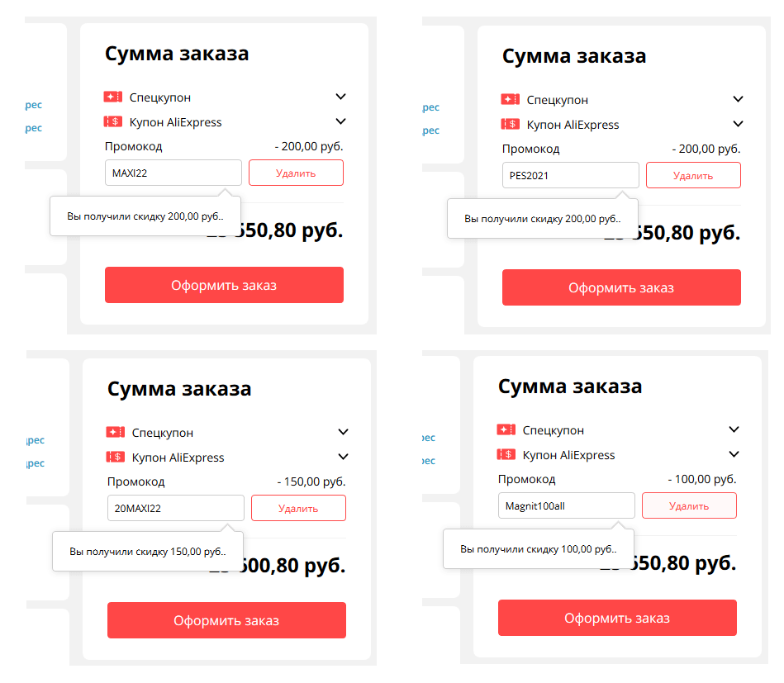Click Спецкупон ticket icon in Magnit100all panel
Viewport: 784px width, 683px height.
(506, 429)
